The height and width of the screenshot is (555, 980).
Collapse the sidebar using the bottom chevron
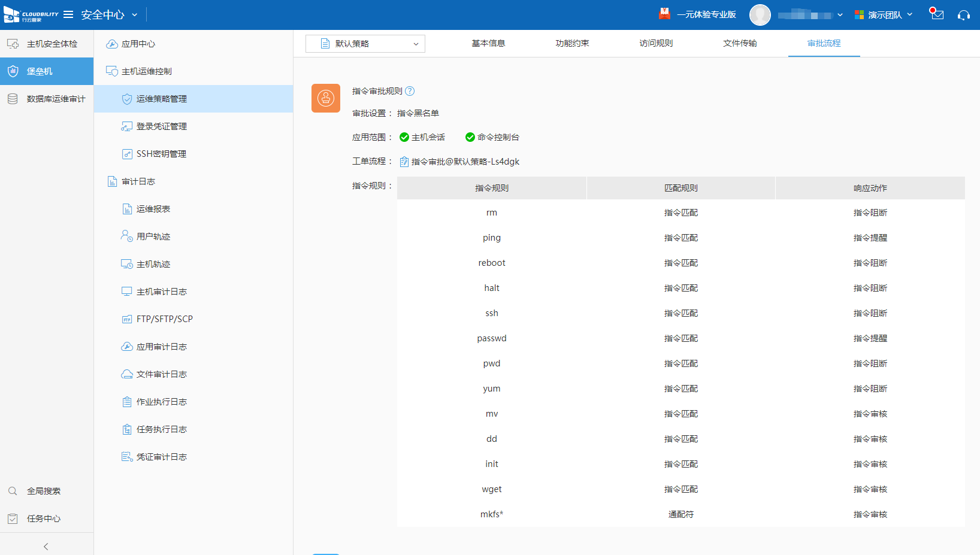[x=46, y=546]
